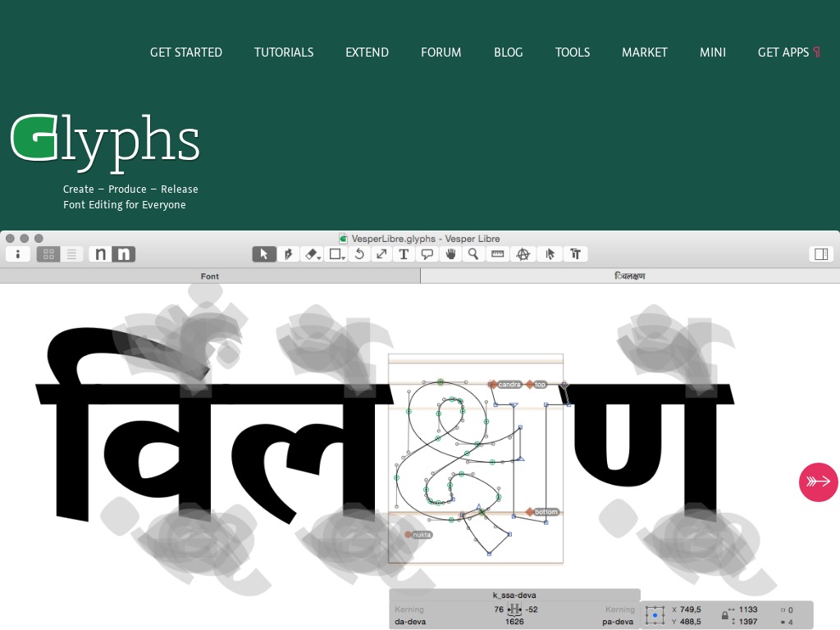Select the Zoom magnifier tool
This screenshot has height=630, width=840.
473,254
